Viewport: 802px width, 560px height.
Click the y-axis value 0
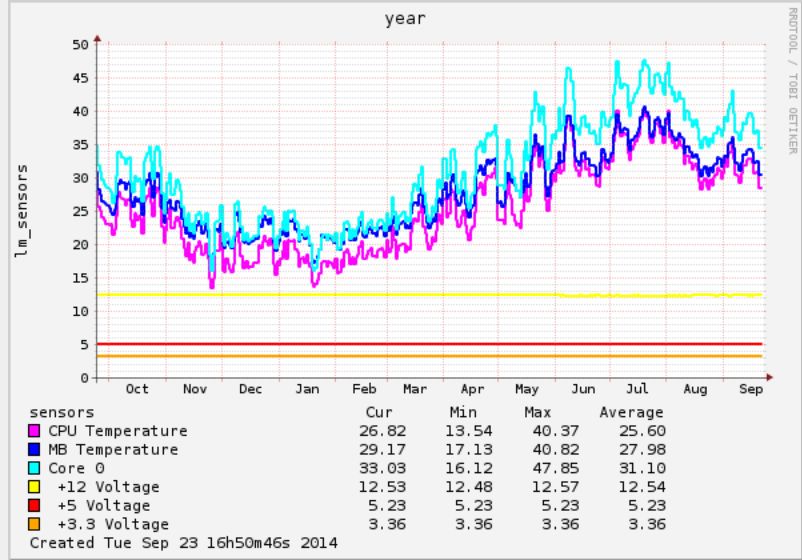point(85,378)
